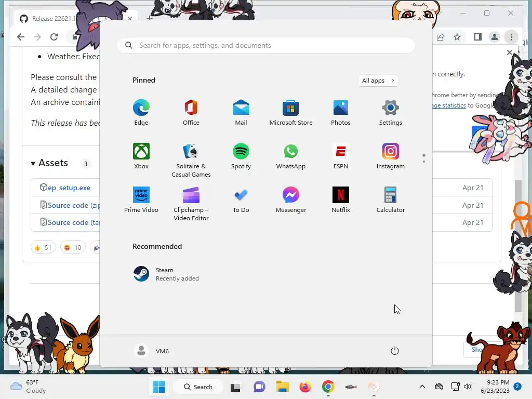Open the volume control in system tray
Image resolution: width=532 pixels, height=399 pixels.
tap(468, 387)
